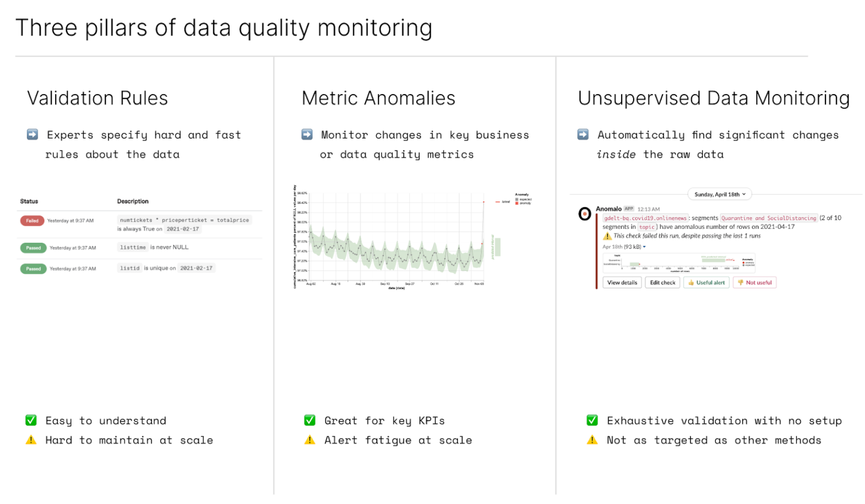Viewport: 865px width, 504px height.
Task: Click blue arrow icon under Validation Rules
Action: point(32,134)
